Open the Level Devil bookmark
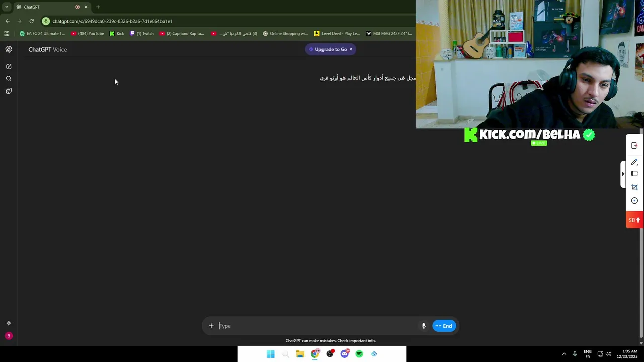644x362 pixels. point(337,34)
